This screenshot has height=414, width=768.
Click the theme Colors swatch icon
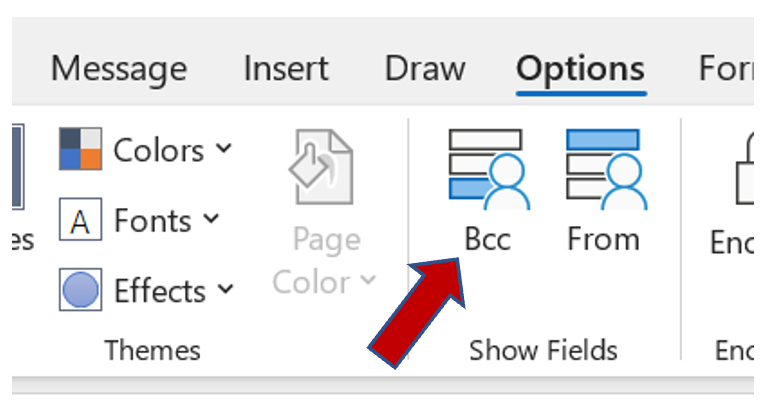(80, 149)
